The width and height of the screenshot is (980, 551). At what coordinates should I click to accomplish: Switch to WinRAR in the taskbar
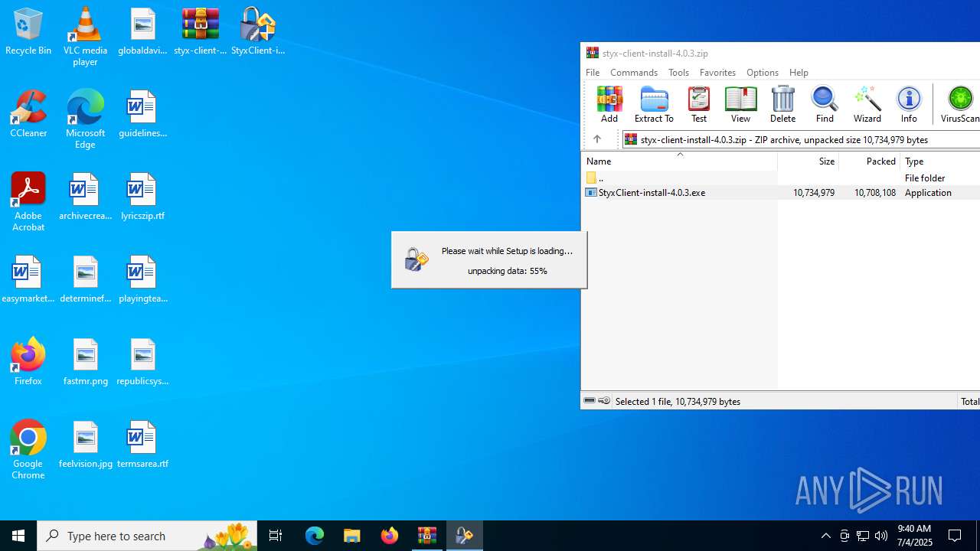tap(427, 536)
